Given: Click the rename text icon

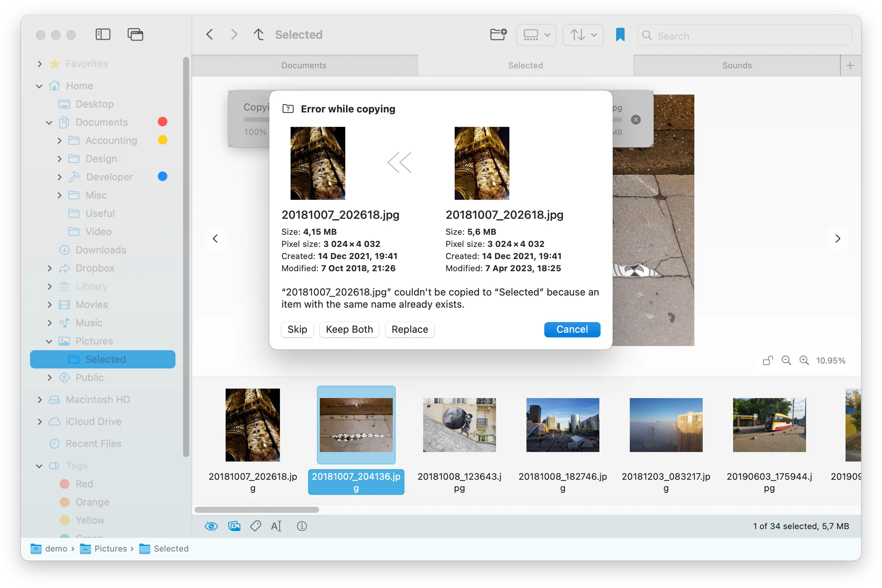Looking at the screenshot, I should pyautogui.click(x=276, y=526).
